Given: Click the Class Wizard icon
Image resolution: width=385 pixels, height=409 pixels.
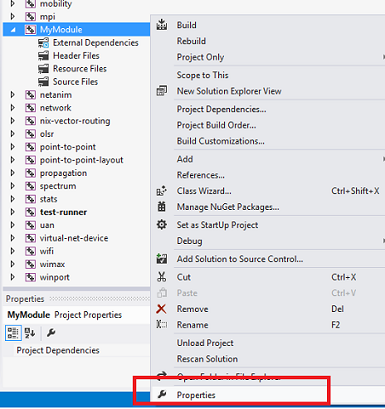Looking at the screenshot, I should [x=162, y=191].
